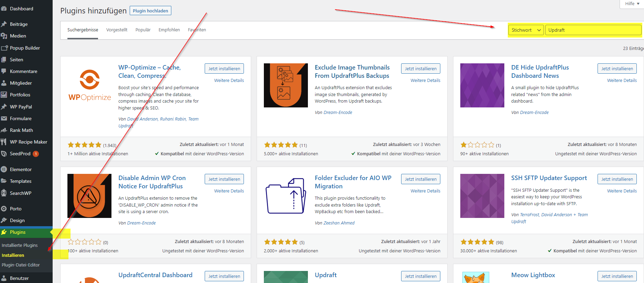This screenshot has width=644, height=283.
Task: Install DE Hide UpdraftPlus Dashboard News
Action: coord(617,69)
